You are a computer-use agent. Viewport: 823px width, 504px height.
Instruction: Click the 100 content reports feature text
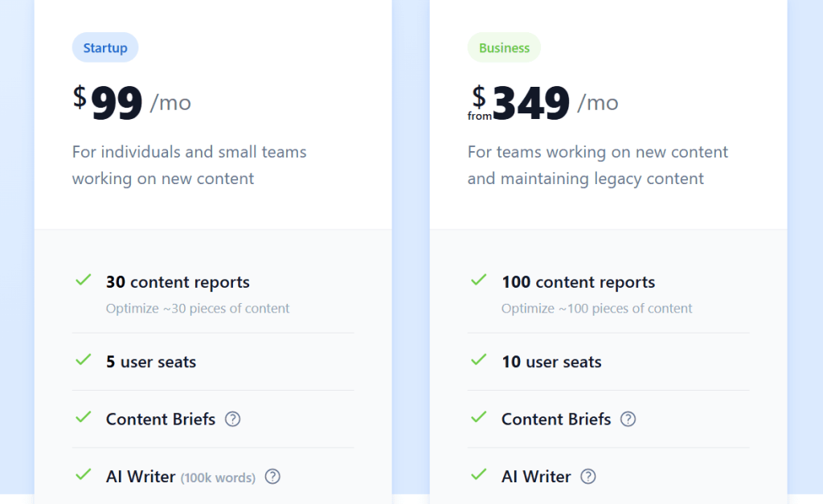(578, 282)
